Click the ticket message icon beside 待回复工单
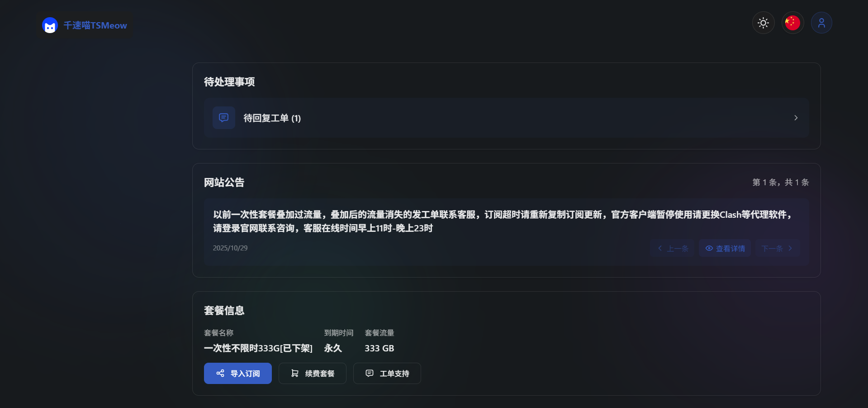This screenshot has width=868, height=408. [x=224, y=118]
